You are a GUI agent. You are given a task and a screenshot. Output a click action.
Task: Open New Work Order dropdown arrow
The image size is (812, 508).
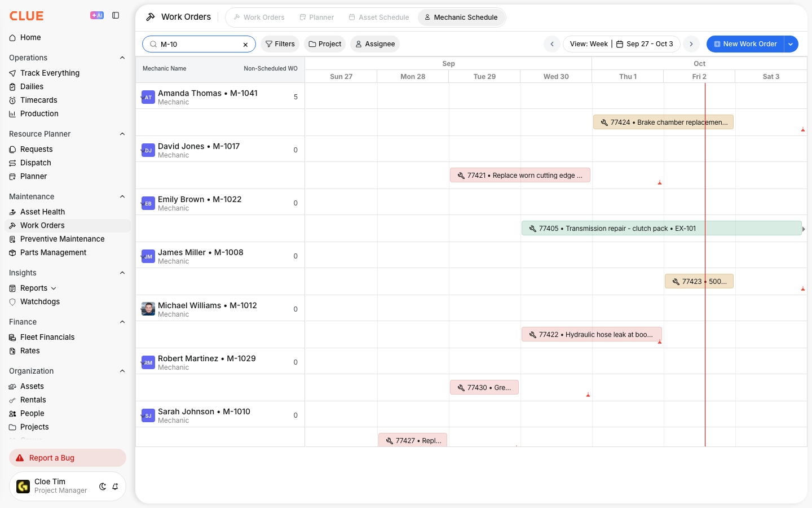(x=791, y=44)
